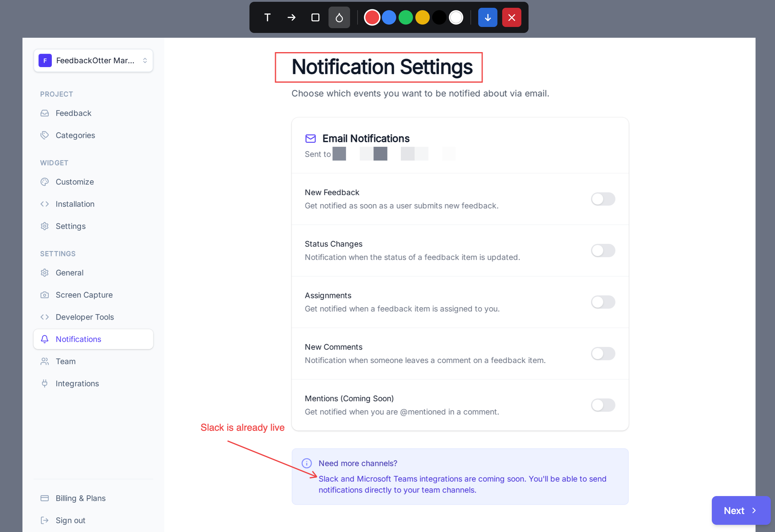Select the blur droplet tool
Image resolution: width=775 pixels, height=532 pixels.
click(339, 17)
